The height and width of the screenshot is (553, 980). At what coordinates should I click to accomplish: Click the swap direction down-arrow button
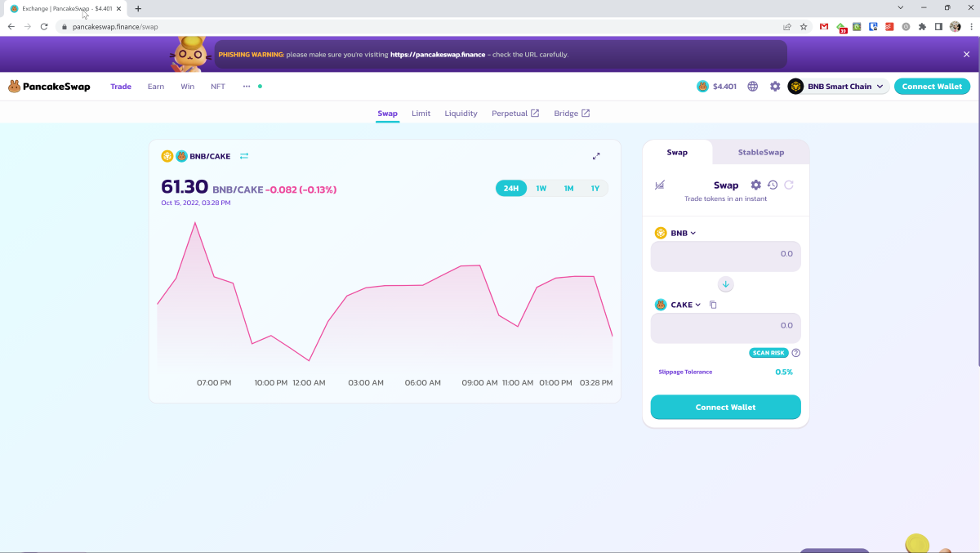[726, 284]
